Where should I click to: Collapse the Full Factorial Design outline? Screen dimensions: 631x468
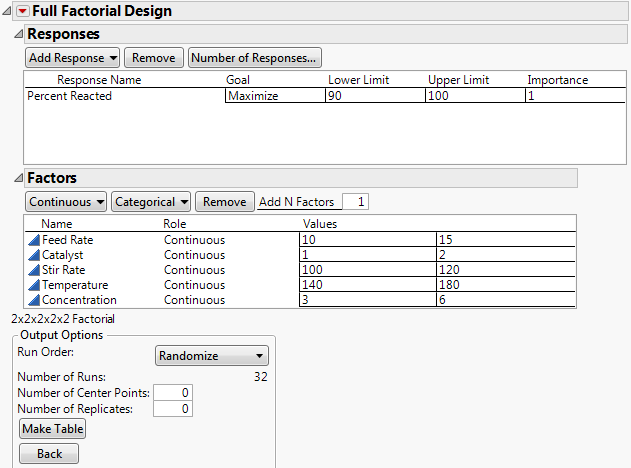7,11
